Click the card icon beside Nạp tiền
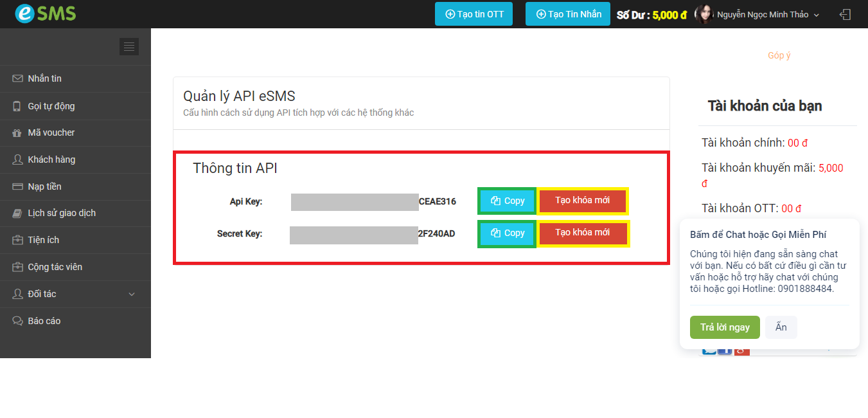This screenshot has width=868, height=418. click(17, 186)
